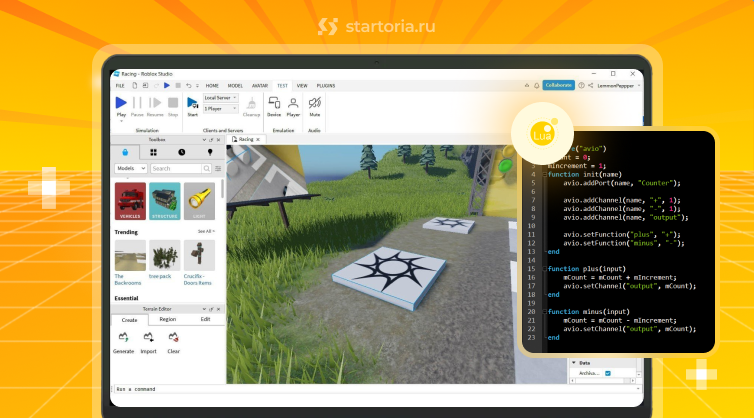Click the cloud icon beside the bell

[x=527, y=86]
